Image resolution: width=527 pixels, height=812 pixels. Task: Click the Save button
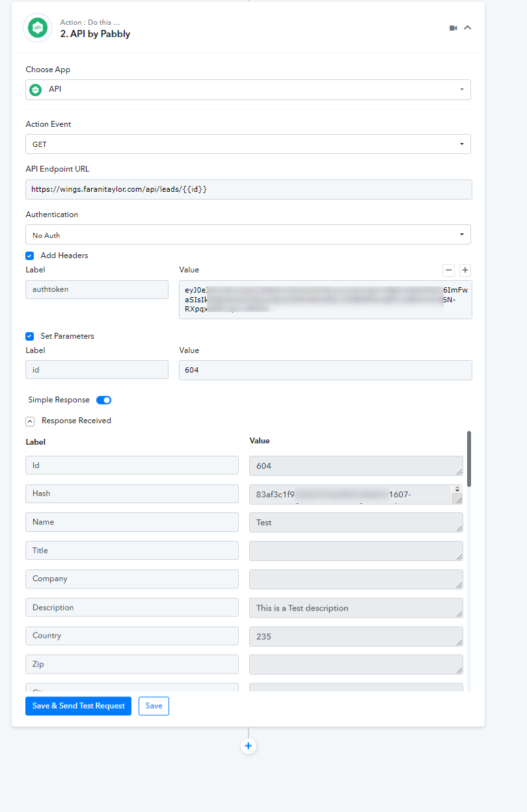pyautogui.click(x=154, y=706)
